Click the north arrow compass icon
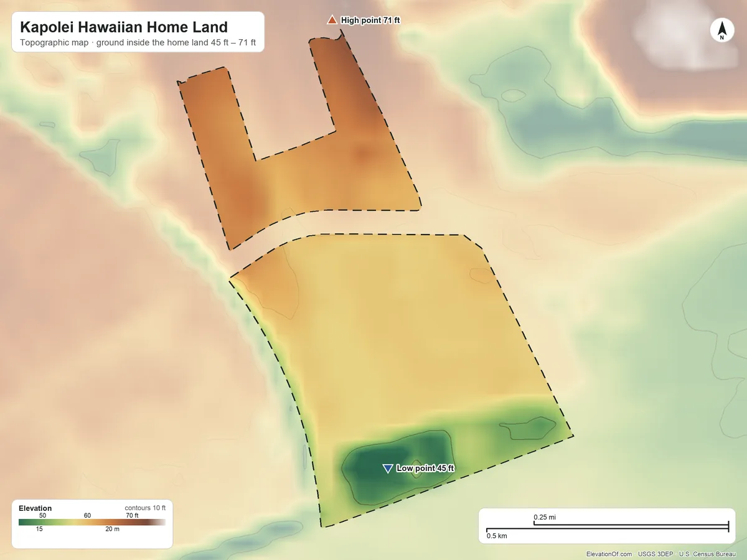This screenshot has width=747, height=560. pos(722,30)
